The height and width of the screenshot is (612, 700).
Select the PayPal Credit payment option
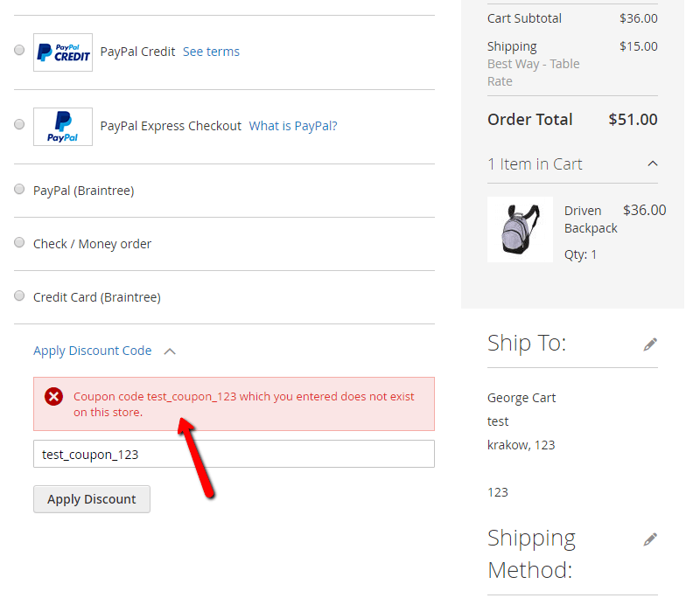19,51
